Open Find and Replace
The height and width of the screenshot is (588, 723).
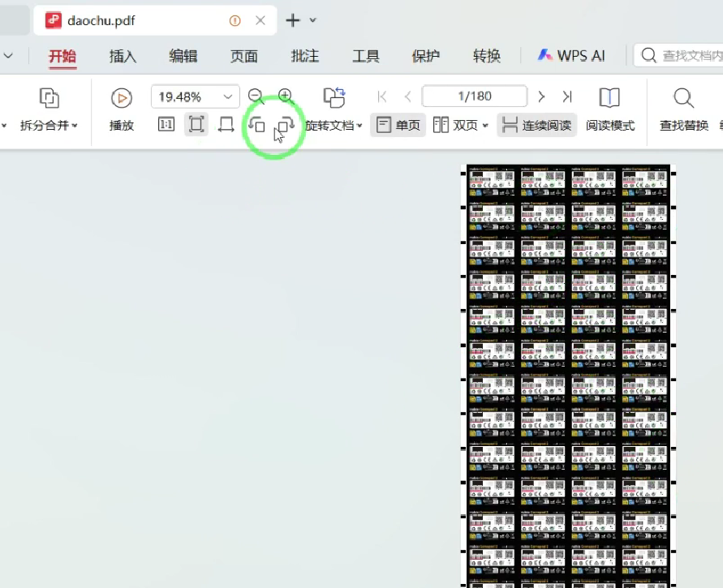(683, 109)
